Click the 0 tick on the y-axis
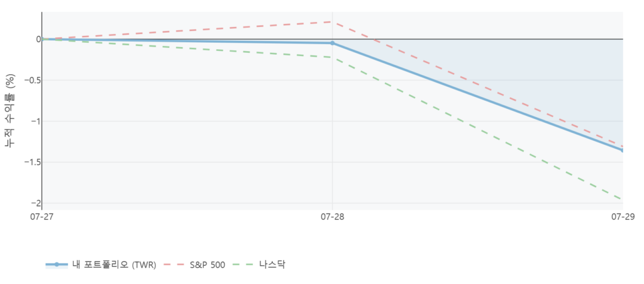The width and height of the screenshot is (644, 284). 38,39
